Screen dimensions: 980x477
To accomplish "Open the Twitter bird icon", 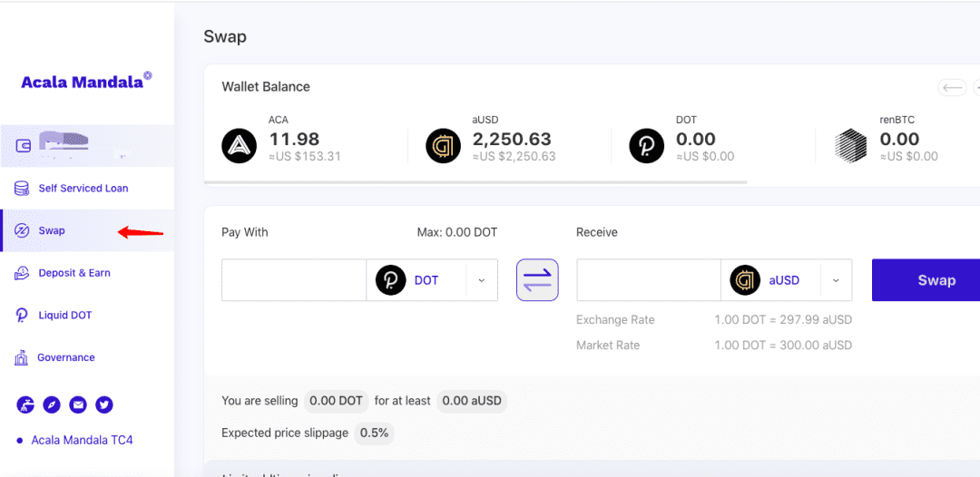I will (x=104, y=405).
